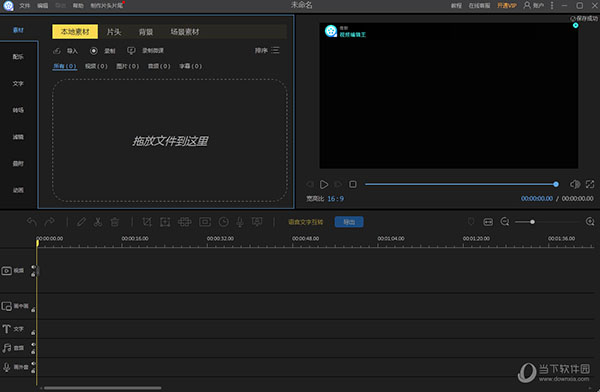
Task: Toggle lock on the voiceover track
Action: (33, 370)
